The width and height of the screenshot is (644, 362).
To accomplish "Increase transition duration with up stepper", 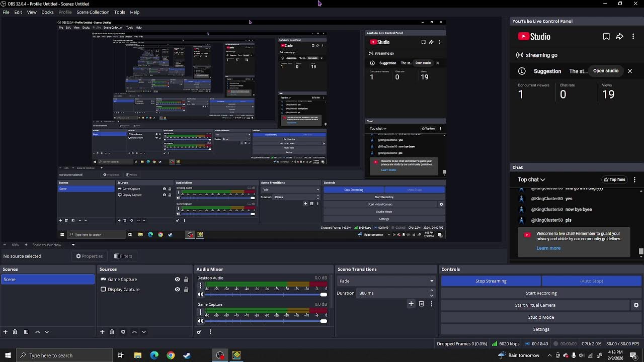I will (x=431, y=291).
